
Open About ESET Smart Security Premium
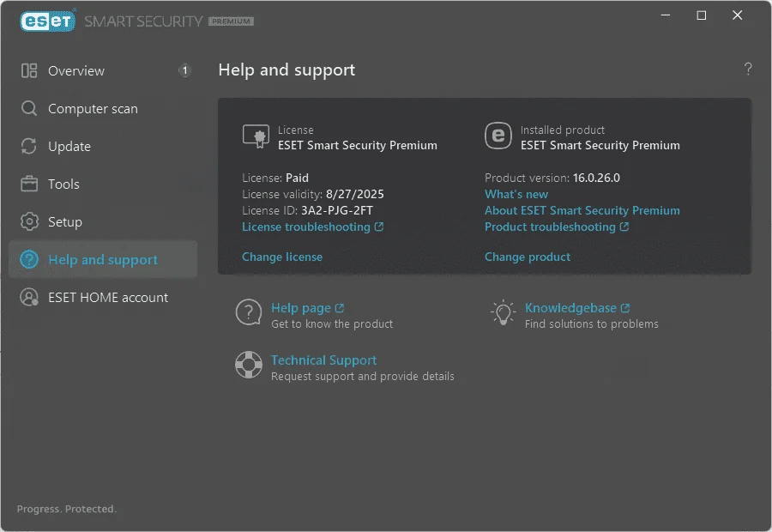click(582, 210)
